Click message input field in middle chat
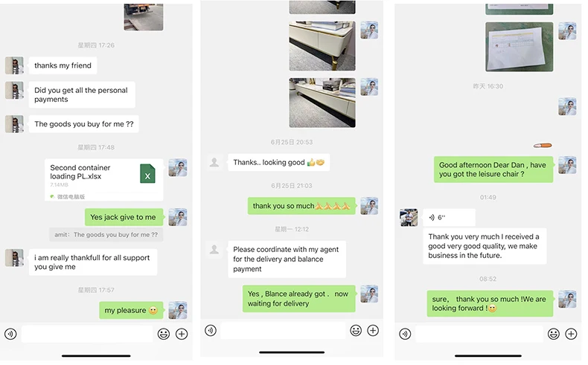This screenshot has height=365, width=588. click(x=283, y=330)
